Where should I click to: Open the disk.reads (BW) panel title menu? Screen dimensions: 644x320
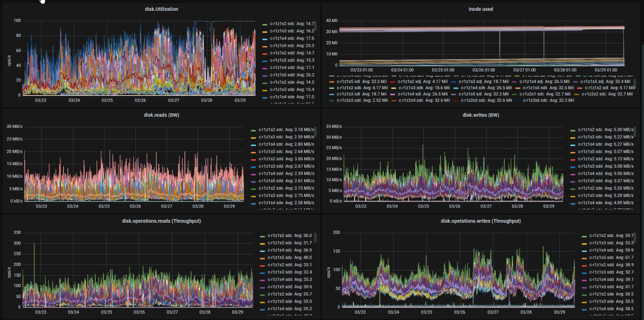[162, 115]
